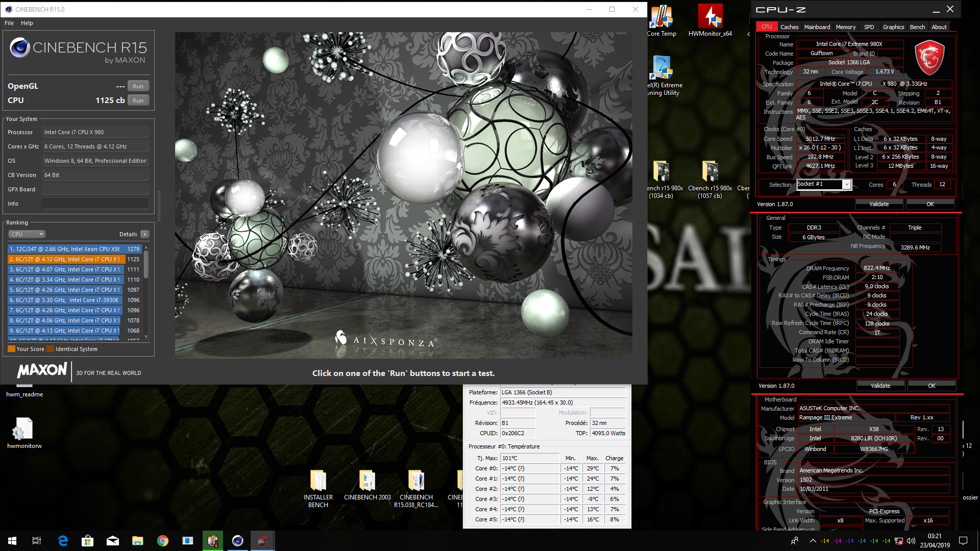The image size is (980, 551).
Task: Click OK in the CPU-Z processor panel
Action: click(x=930, y=204)
